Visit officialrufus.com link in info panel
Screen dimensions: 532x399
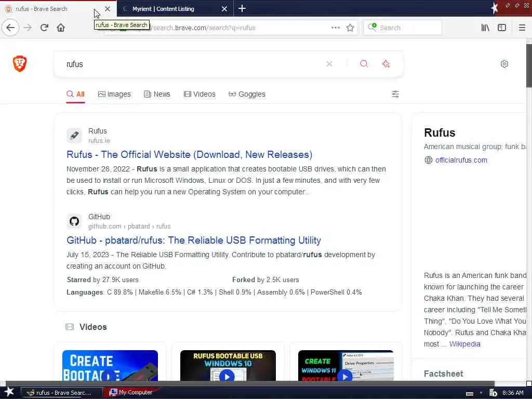point(461,160)
